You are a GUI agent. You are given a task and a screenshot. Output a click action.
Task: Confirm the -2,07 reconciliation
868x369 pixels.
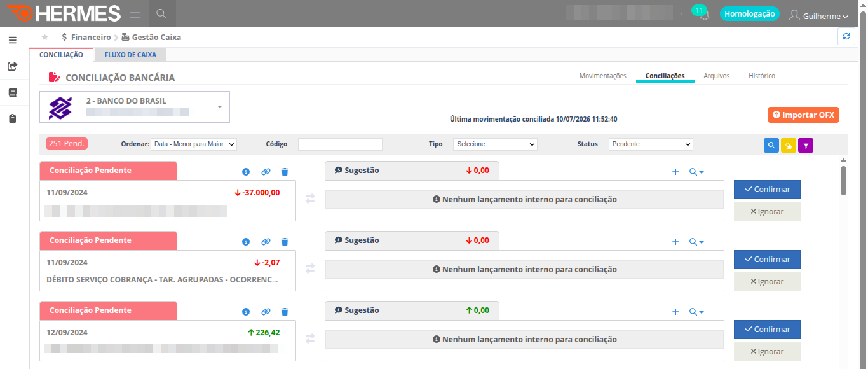(x=767, y=260)
